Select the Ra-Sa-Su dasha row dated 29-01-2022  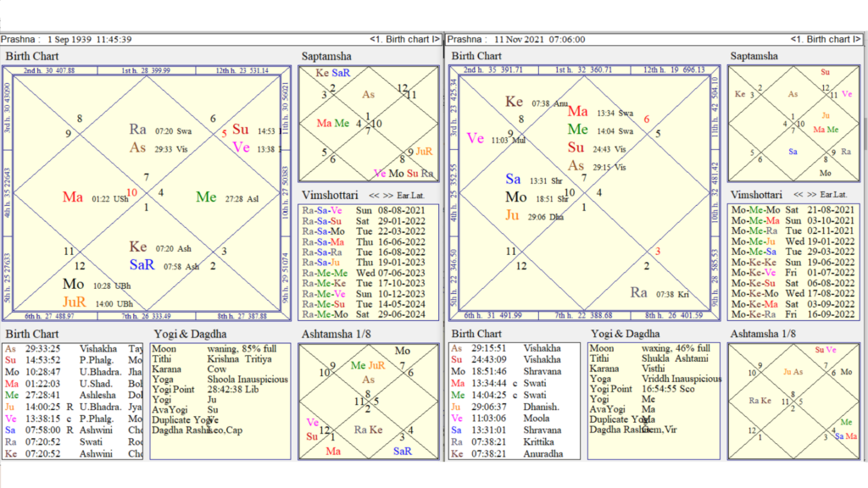364,221
